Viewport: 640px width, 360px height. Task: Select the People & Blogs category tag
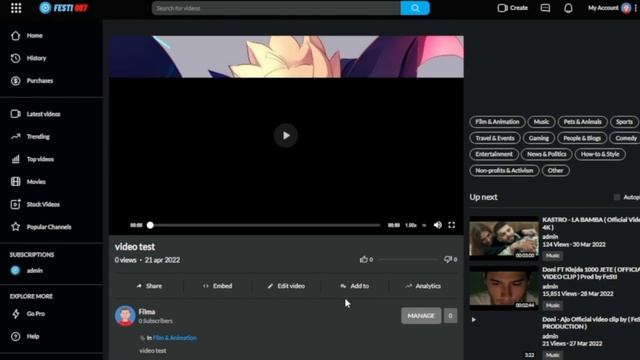point(582,138)
